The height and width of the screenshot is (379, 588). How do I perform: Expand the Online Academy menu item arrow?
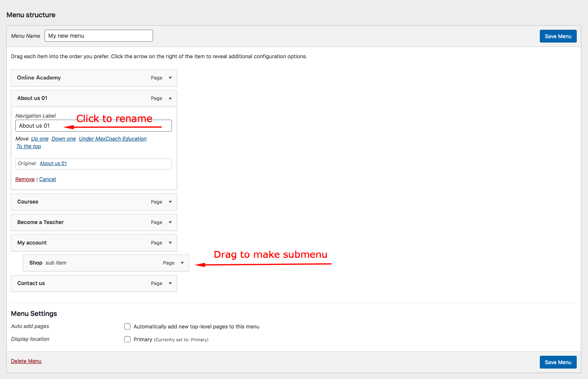point(170,78)
